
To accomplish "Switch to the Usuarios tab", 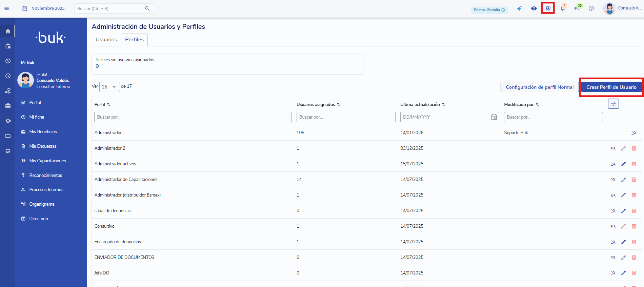I will (x=106, y=40).
